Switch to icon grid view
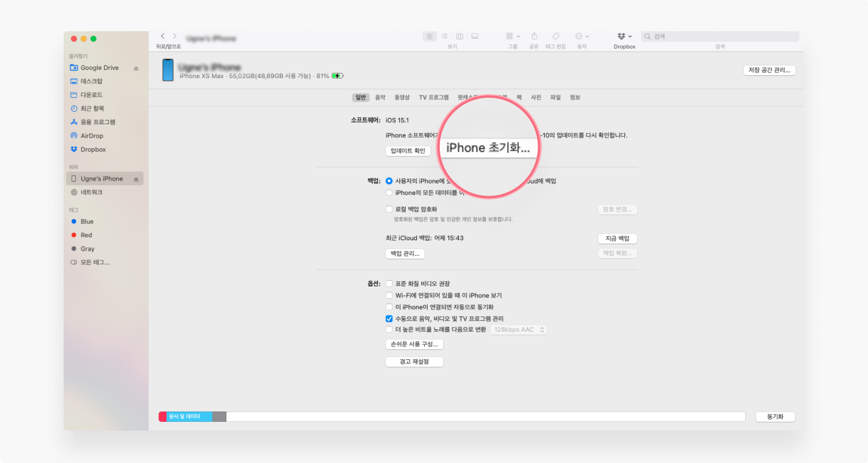This screenshot has height=463, width=868. click(x=429, y=36)
